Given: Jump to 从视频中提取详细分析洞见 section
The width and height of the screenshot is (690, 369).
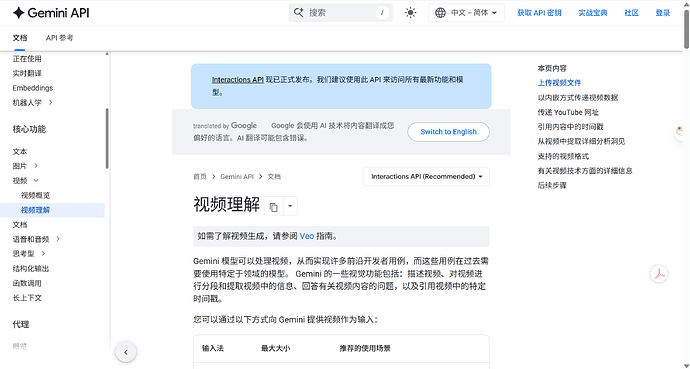Looking at the screenshot, I should (581, 141).
